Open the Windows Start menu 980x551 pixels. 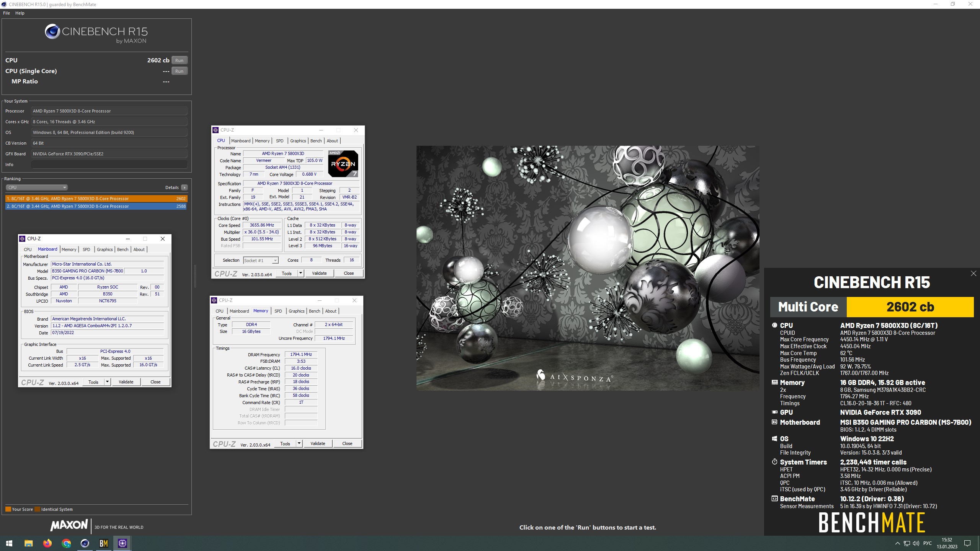point(9,543)
